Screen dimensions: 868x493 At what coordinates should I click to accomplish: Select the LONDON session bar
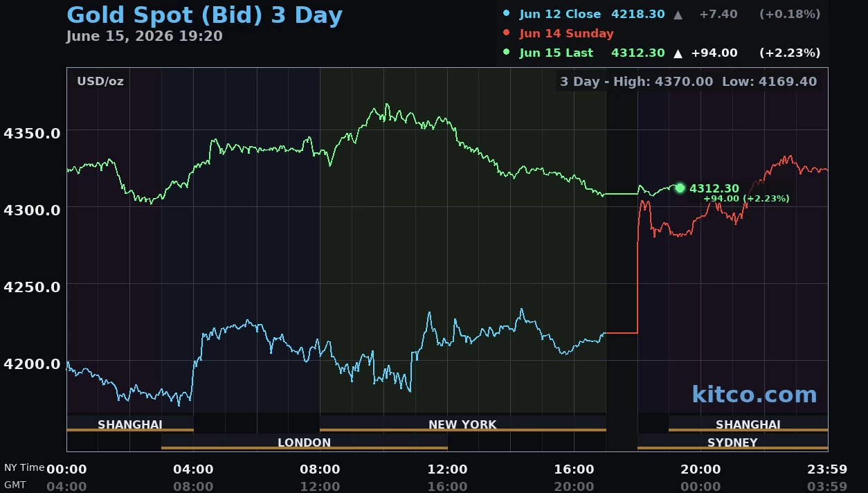[304, 442]
